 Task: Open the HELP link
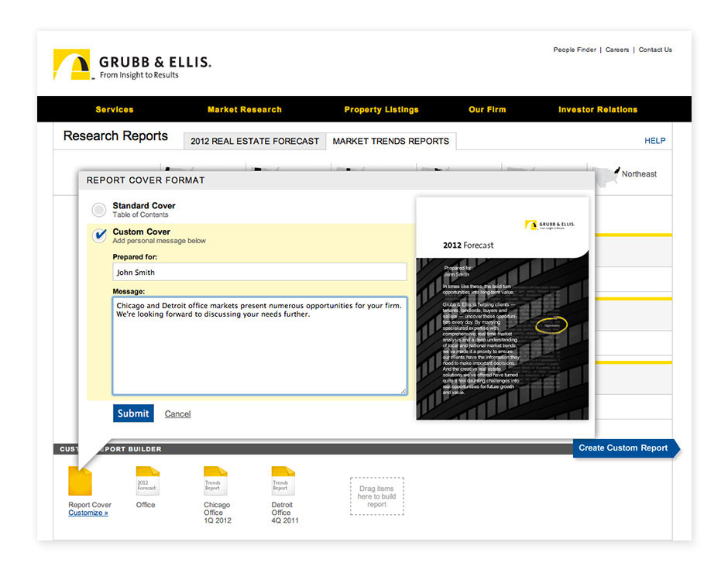[x=654, y=141]
